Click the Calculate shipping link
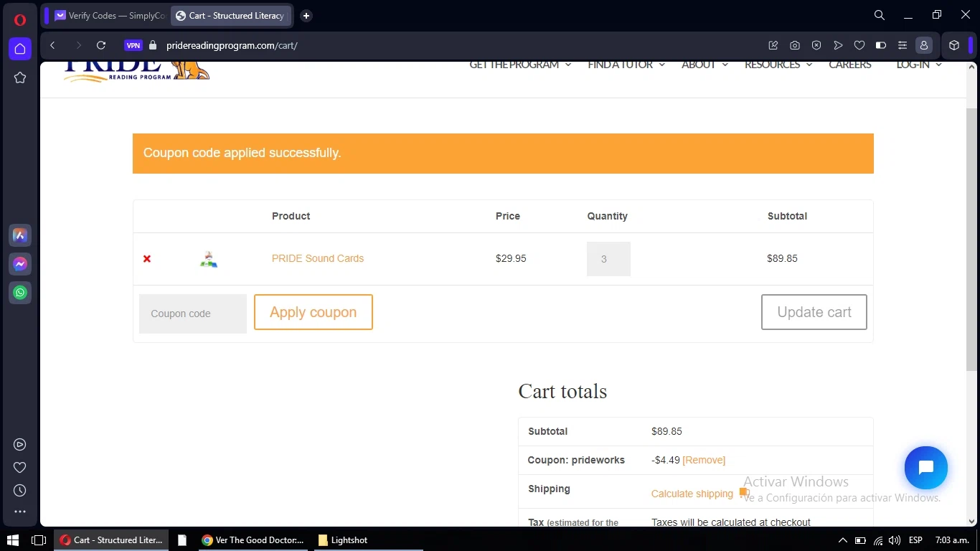The width and height of the screenshot is (980, 551). click(692, 494)
